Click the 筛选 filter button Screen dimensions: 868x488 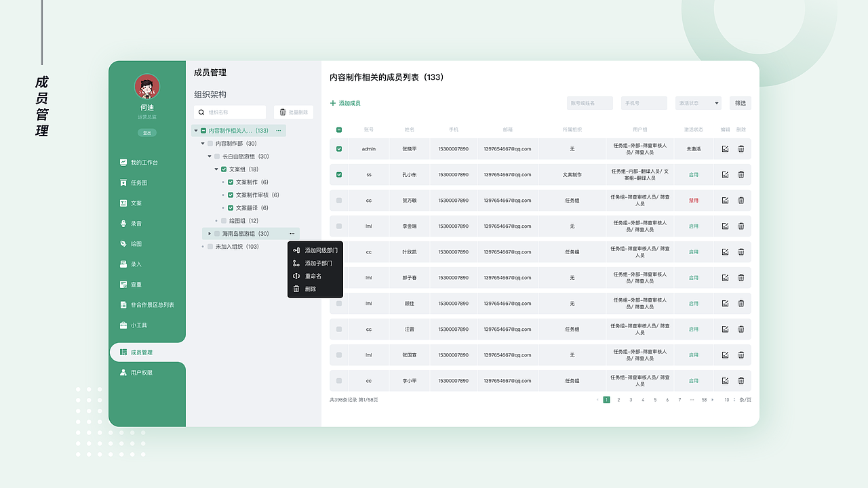[x=741, y=103]
